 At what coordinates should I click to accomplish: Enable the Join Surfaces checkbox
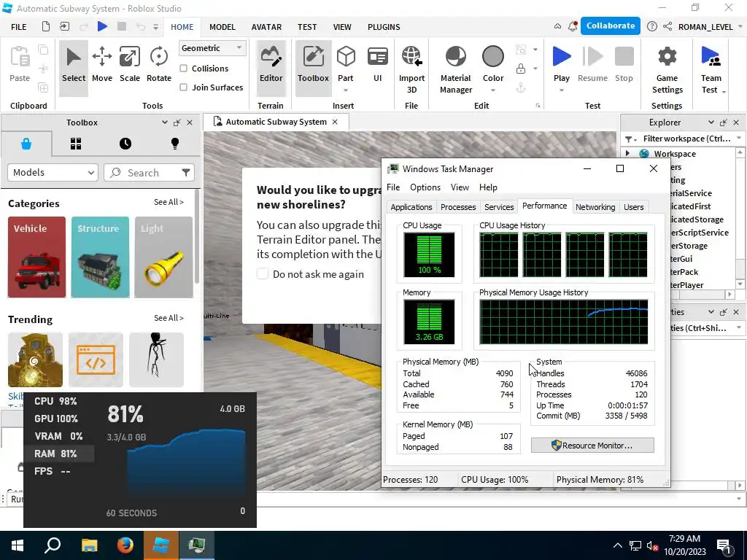pyautogui.click(x=183, y=87)
